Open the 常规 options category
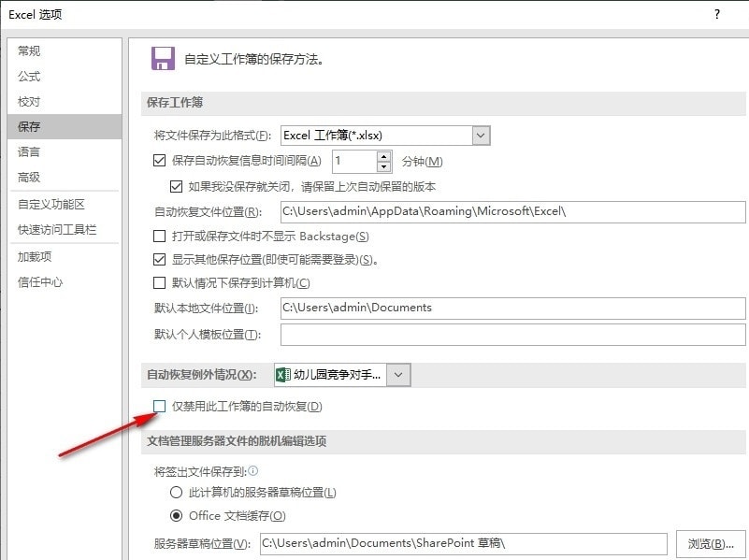This screenshot has width=749, height=560. [65, 50]
